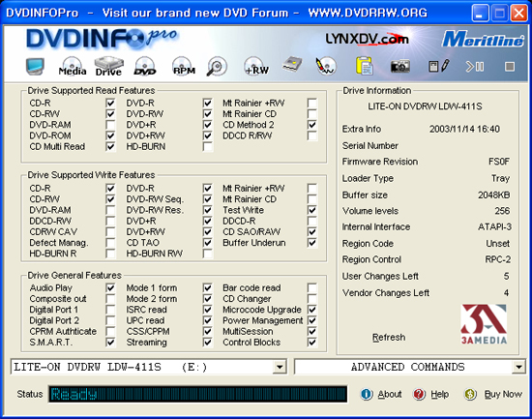Toggle read feature CD-R checkbox

click(x=110, y=103)
